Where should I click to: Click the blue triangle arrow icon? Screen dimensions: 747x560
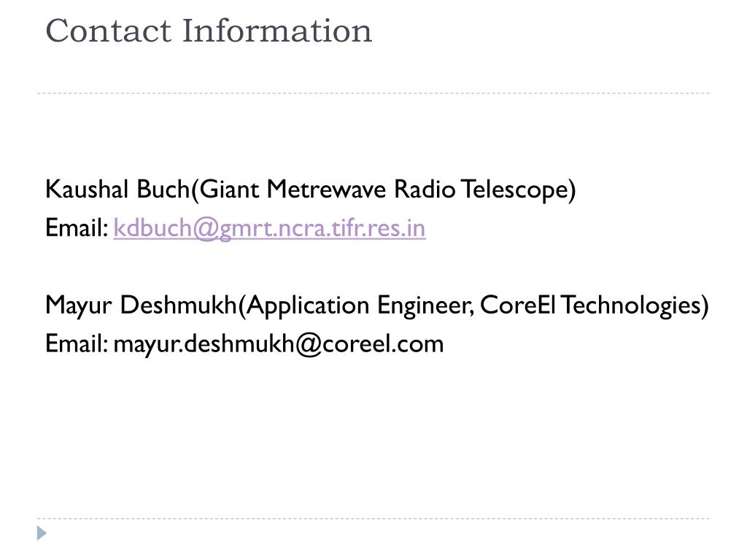pos(42,533)
